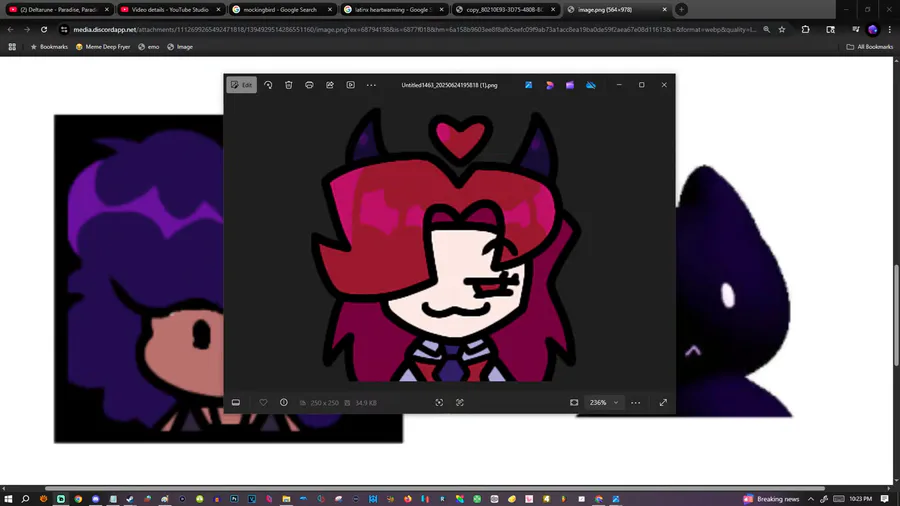Open Designer icon in Photos title bar
900x506 pixels.
pos(550,85)
